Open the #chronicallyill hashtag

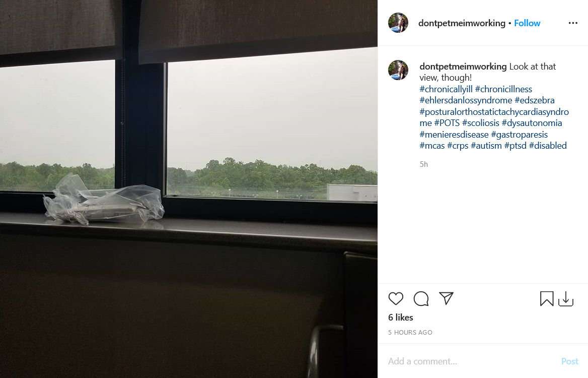click(446, 89)
